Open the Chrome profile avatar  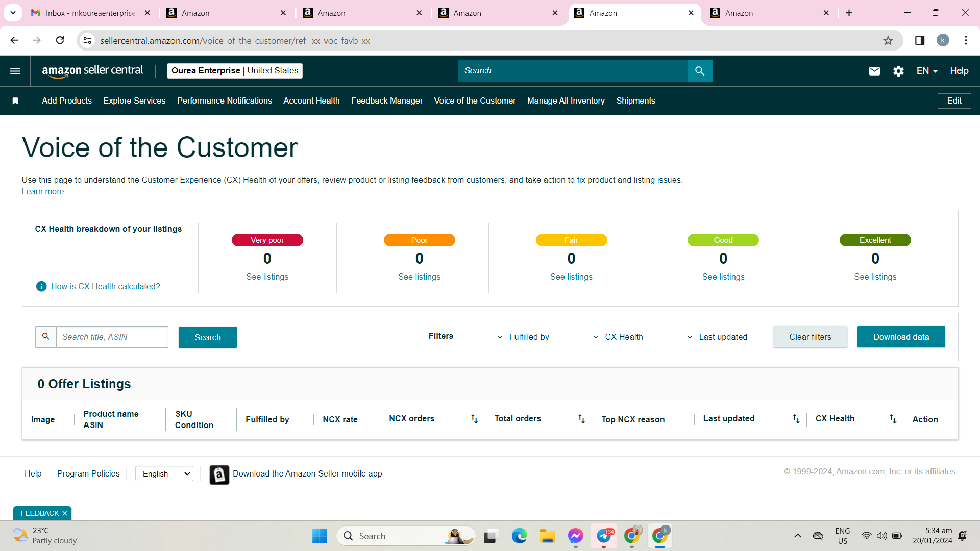coord(943,40)
